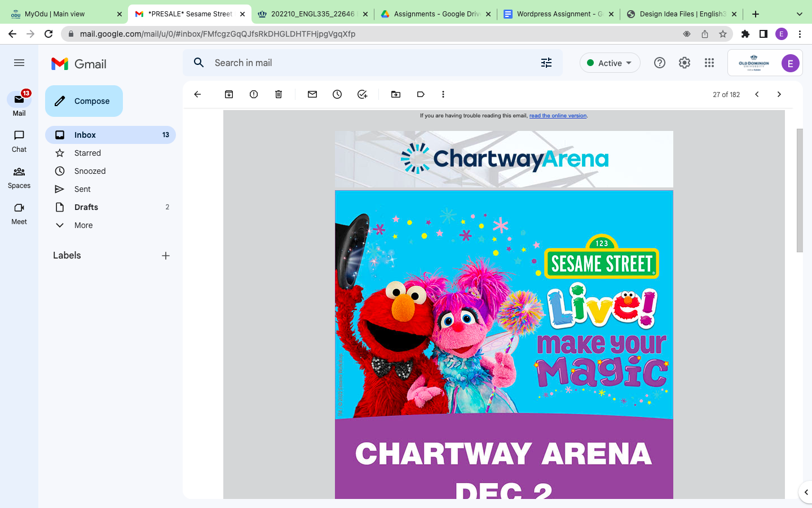Open Chrome three-dot menu
The width and height of the screenshot is (812, 508).
[x=800, y=34]
